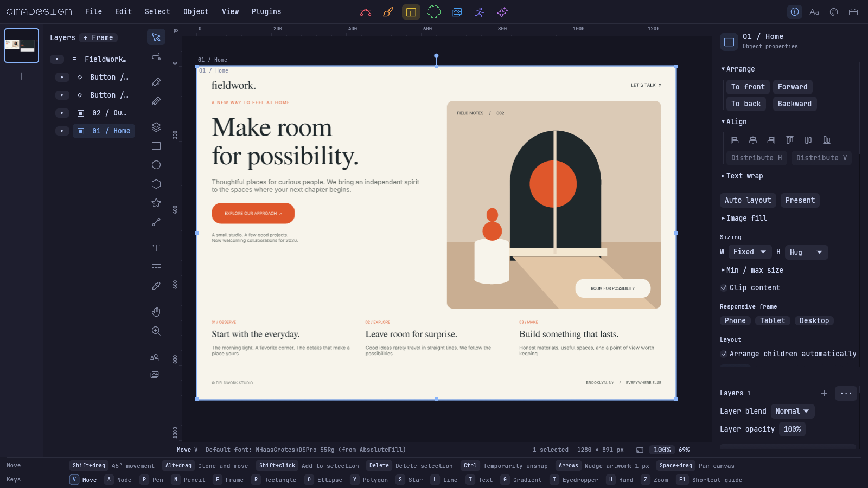Switch to the vector curve workspace icon
This screenshot has height=488, width=868.
click(x=366, y=12)
